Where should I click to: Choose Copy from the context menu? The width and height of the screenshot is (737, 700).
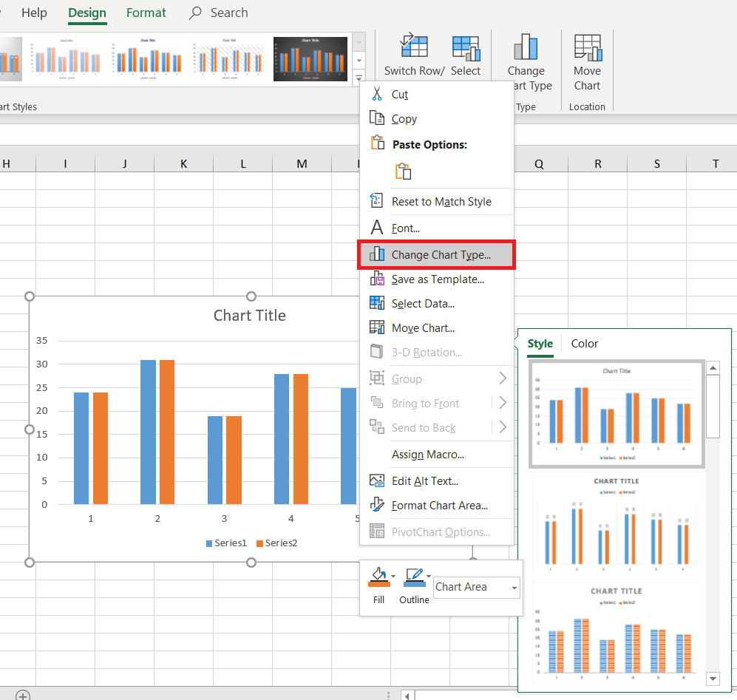[404, 119]
